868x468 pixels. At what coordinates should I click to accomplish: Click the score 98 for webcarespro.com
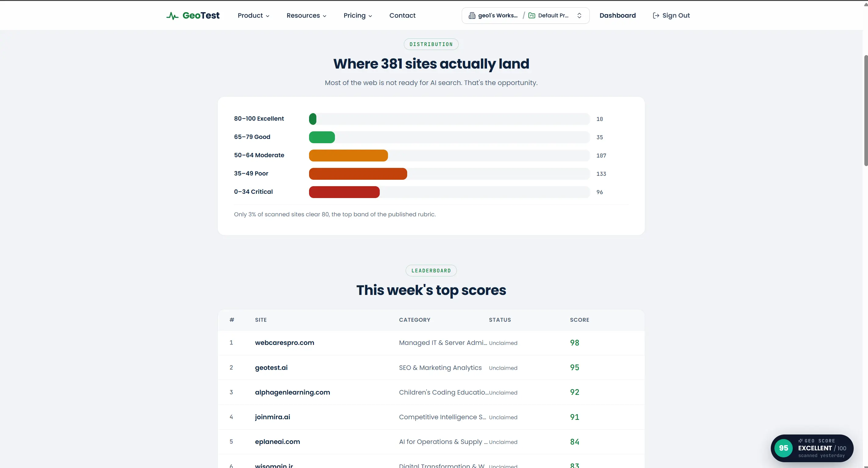575,343
